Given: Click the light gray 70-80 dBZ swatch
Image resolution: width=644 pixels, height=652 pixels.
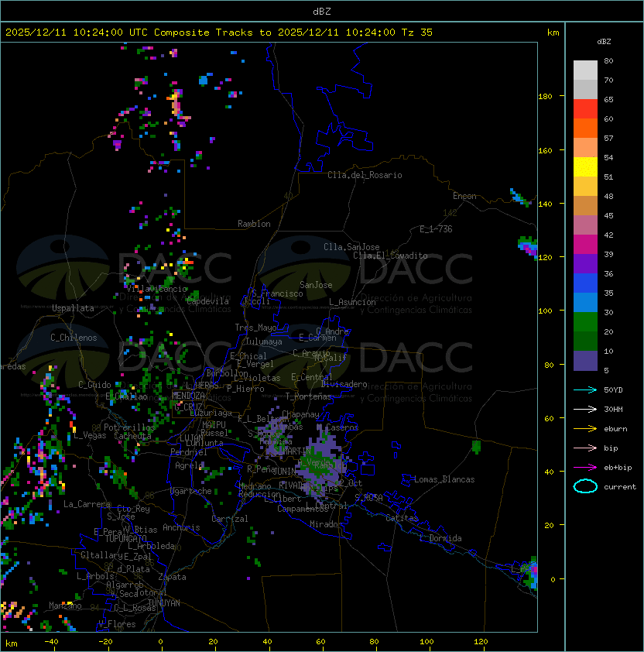Looking at the screenshot, I should point(585,70).
